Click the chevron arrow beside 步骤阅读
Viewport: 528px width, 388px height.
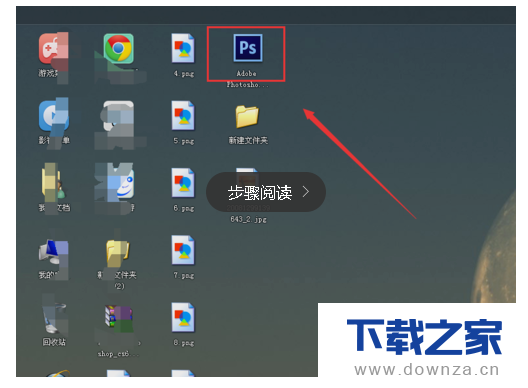click(x=306, y=192)
